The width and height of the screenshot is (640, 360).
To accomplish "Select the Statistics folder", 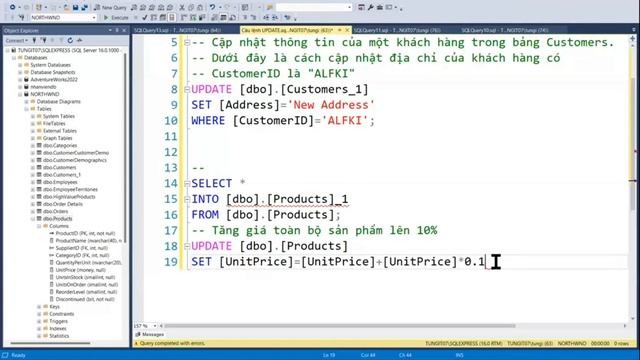I will (59, 336).
